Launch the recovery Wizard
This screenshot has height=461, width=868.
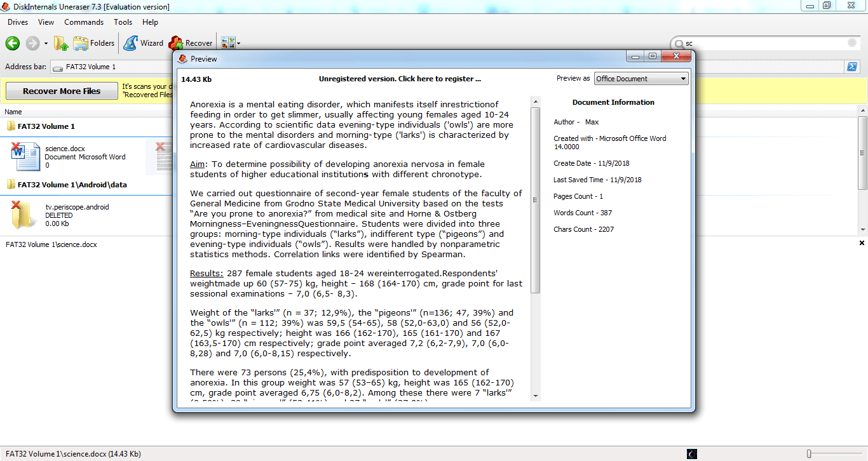click(x=144, y=43)
